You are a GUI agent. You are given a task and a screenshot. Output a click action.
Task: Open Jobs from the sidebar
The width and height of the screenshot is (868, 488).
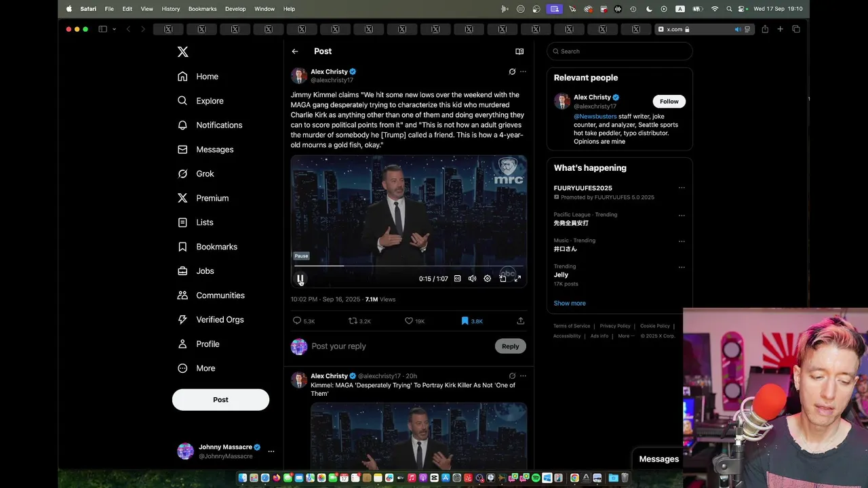[195, 271]
